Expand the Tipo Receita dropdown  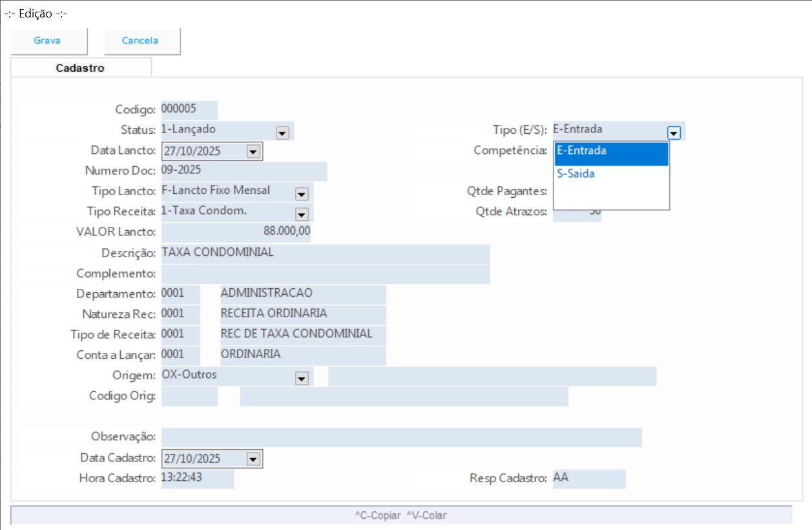(x=301, y=213)
